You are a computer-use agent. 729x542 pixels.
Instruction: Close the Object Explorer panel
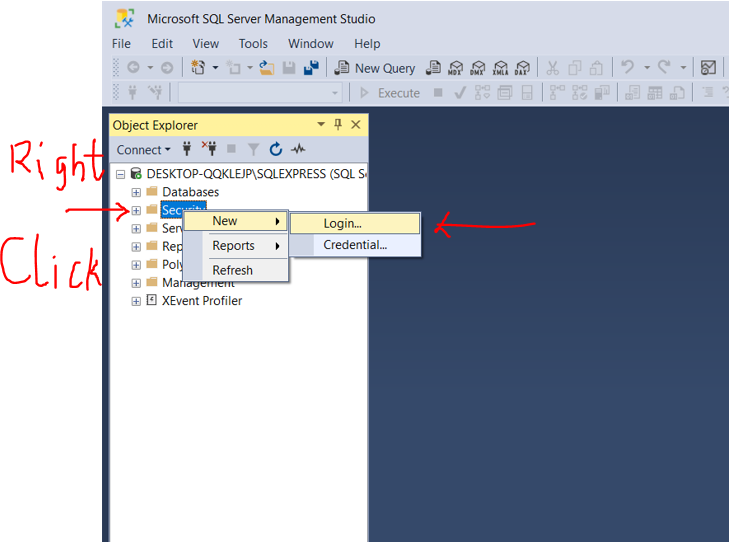click(356, 125)
